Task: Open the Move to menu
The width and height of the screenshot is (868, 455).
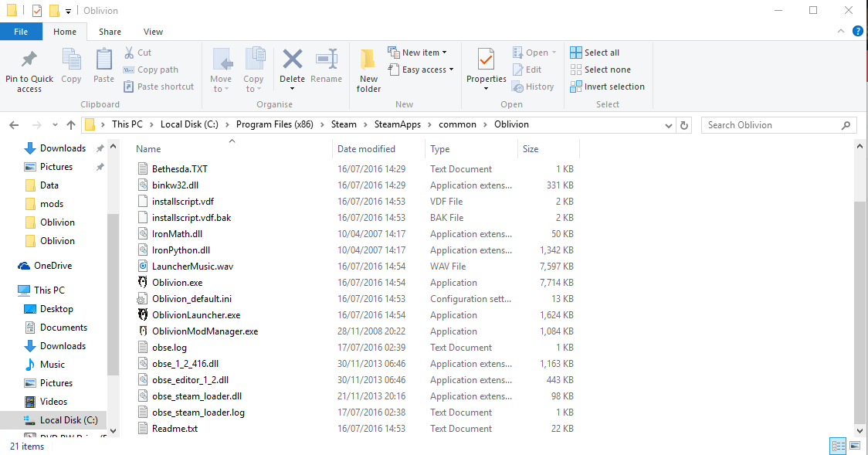Action: tap(221, 70)
